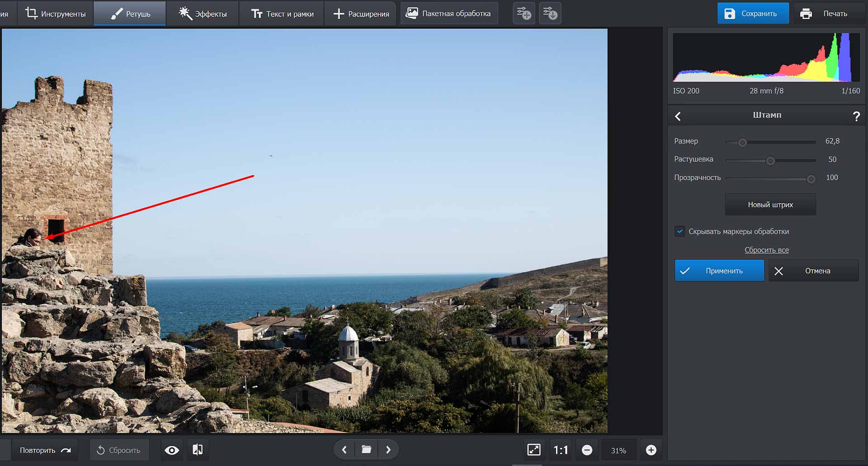Go to the next photo
This screenshot has height=466, width=868.
coord(388,450)
